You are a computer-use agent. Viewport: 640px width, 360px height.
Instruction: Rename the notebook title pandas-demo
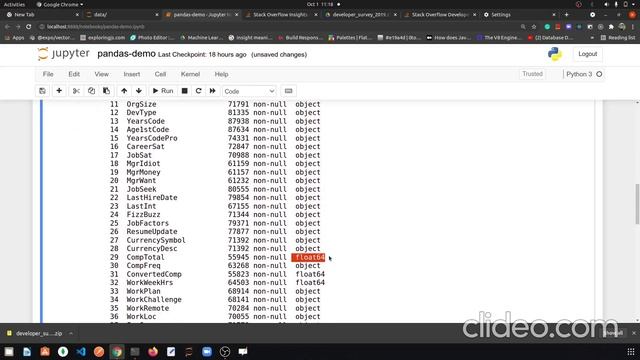[x=126, y=54]
